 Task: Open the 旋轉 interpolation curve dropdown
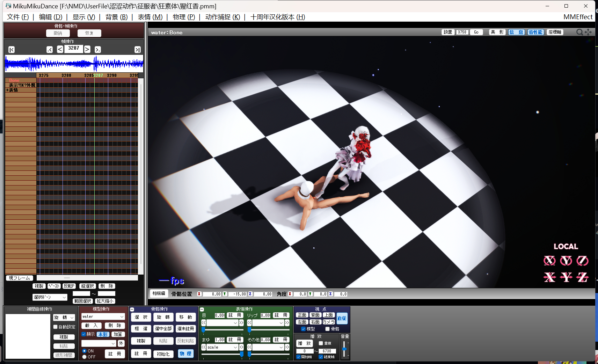[x=64, y=318]
